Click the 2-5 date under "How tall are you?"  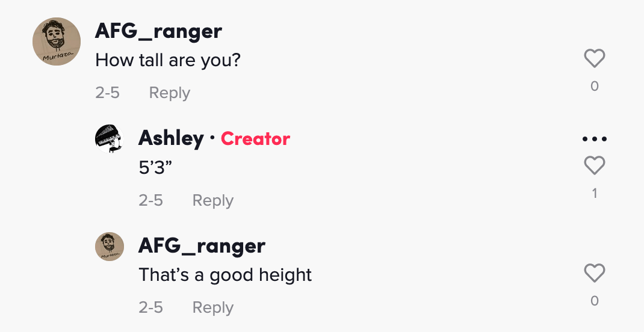pos(107,93)
